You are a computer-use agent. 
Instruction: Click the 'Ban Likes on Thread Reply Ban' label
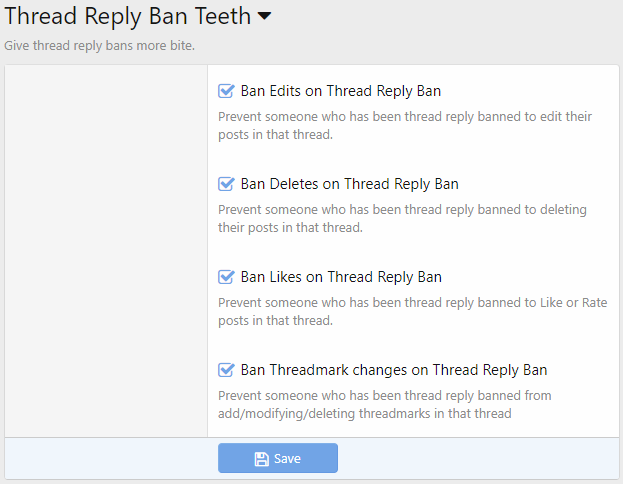click(341, 277)
